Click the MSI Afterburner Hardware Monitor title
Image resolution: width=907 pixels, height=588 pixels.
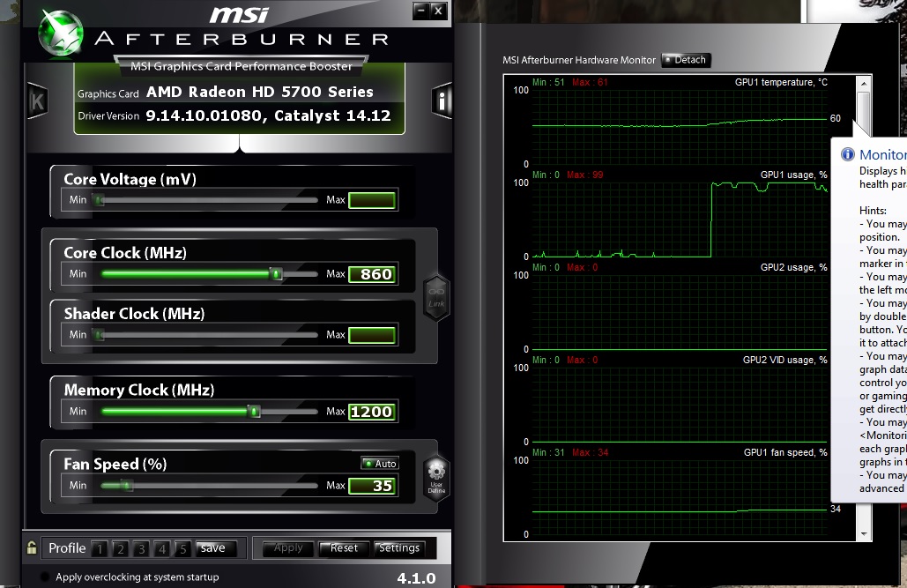579,60
